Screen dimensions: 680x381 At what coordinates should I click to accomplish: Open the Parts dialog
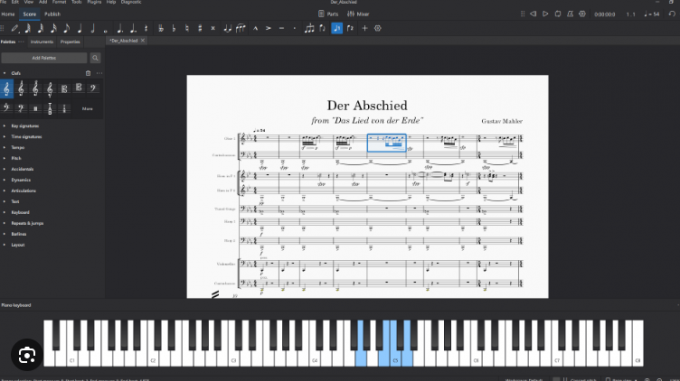328,14
